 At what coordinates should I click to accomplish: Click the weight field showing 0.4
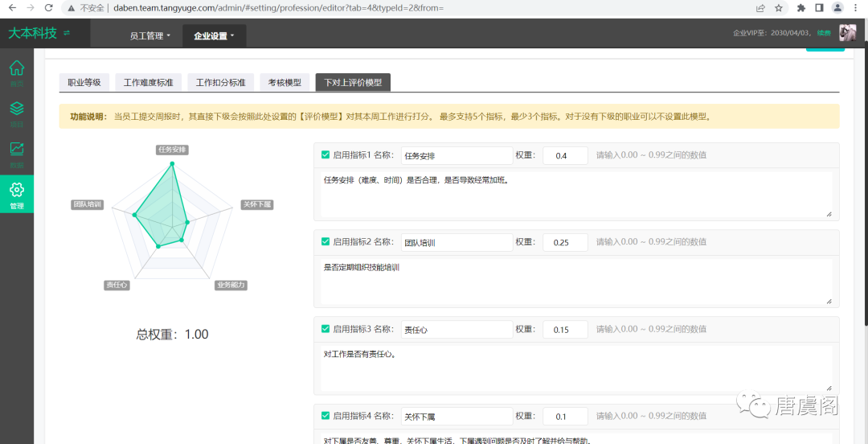(565, 156)
